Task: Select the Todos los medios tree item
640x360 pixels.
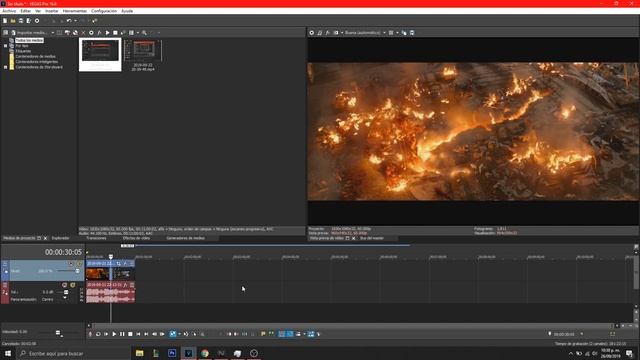Action: pyautogui.click(x=29, y=40)
